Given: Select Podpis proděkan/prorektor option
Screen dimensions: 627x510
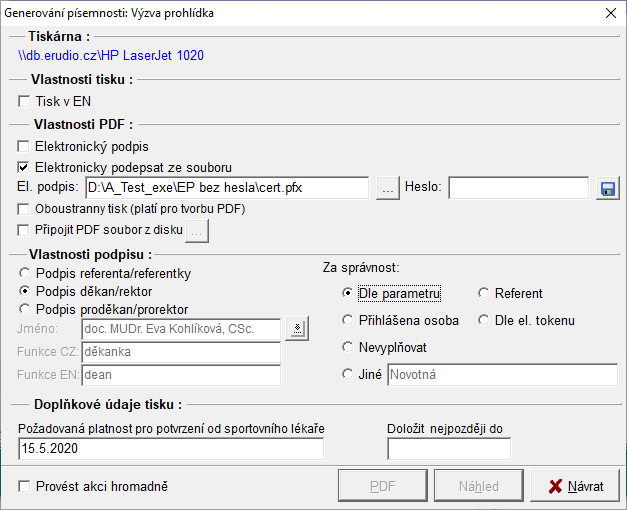Looking at the screenshot, I should [x=24, y=309].
